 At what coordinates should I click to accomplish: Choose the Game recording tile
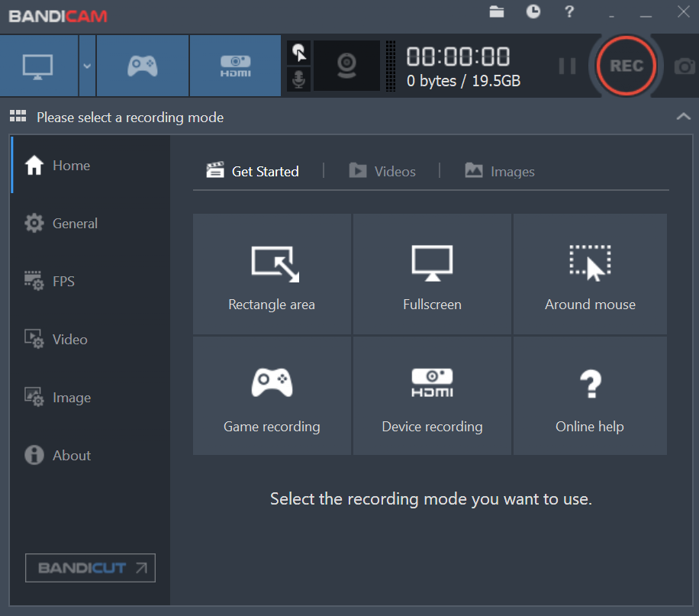(272, 396)
